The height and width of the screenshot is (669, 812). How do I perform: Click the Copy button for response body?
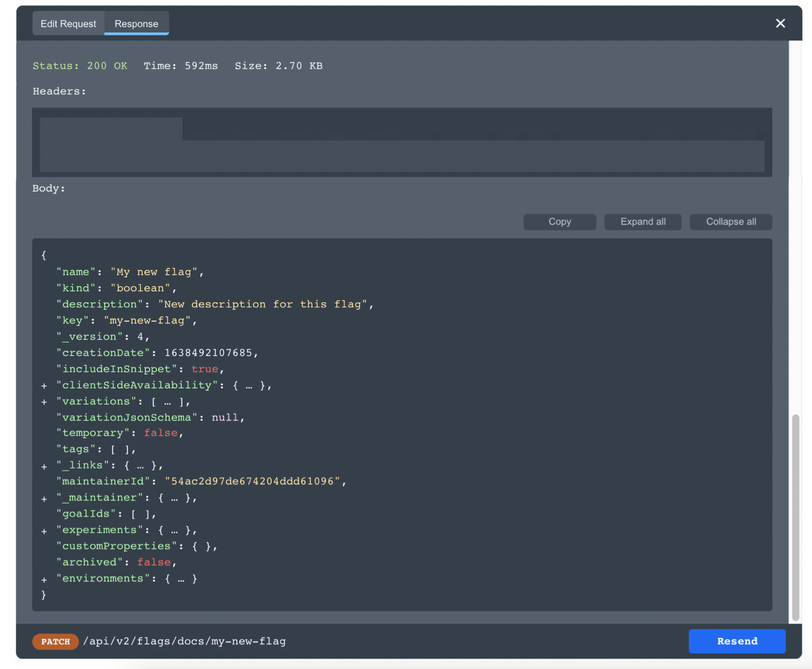(x=559, y=221)
